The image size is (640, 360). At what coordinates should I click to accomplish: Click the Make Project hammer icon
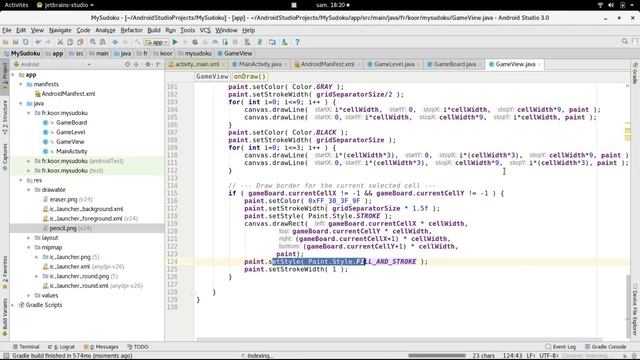click(138, 42)
